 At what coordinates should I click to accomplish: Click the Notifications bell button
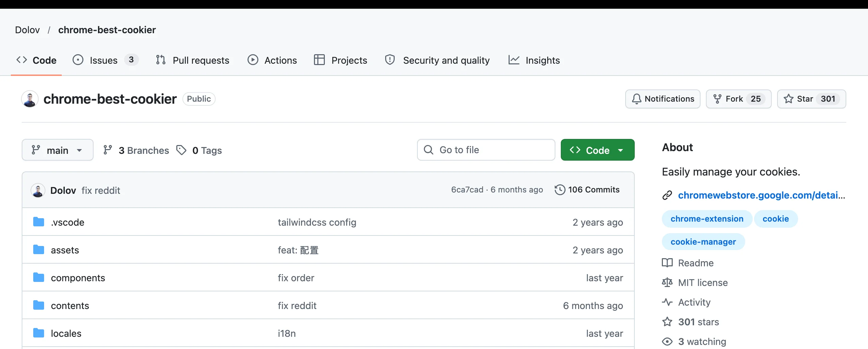[x=663, y=99]
